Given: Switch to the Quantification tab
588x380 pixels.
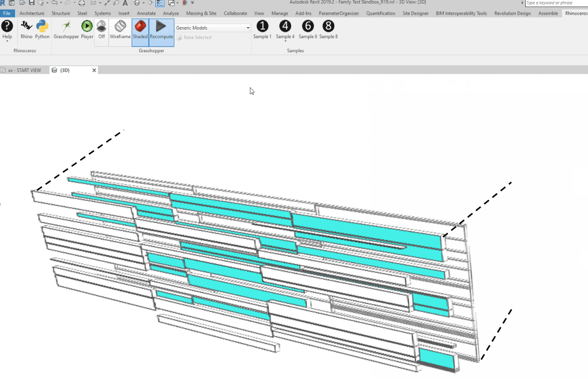Looking at the screenshot, I should click(x=380, y=13).
